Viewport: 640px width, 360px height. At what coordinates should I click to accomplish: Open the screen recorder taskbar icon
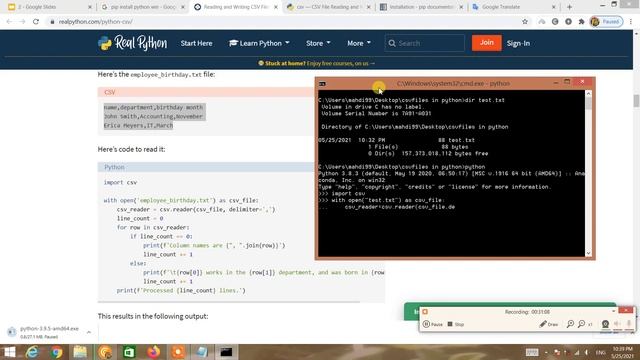point(178,352)
